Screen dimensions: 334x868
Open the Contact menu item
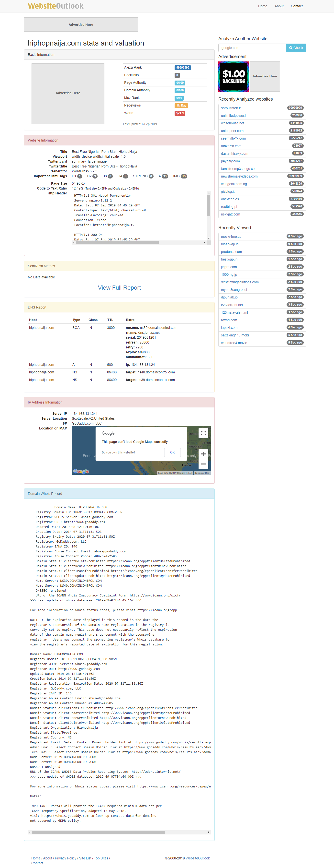[297, 6]
